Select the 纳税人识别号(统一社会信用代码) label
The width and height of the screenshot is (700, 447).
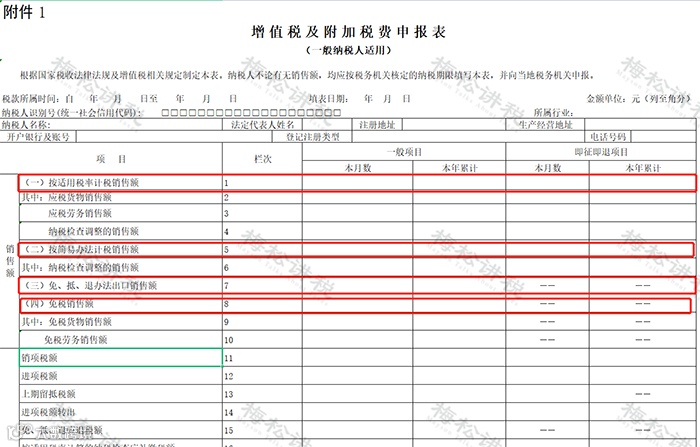click(x=72, y=113)
